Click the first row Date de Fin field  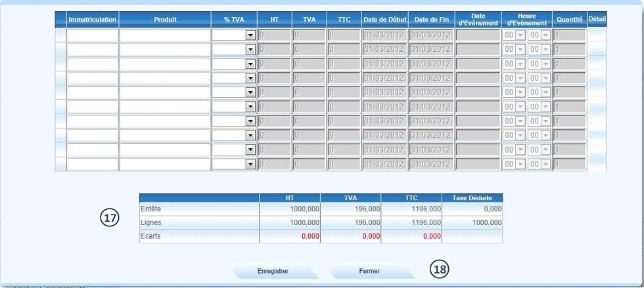[431, 35]
